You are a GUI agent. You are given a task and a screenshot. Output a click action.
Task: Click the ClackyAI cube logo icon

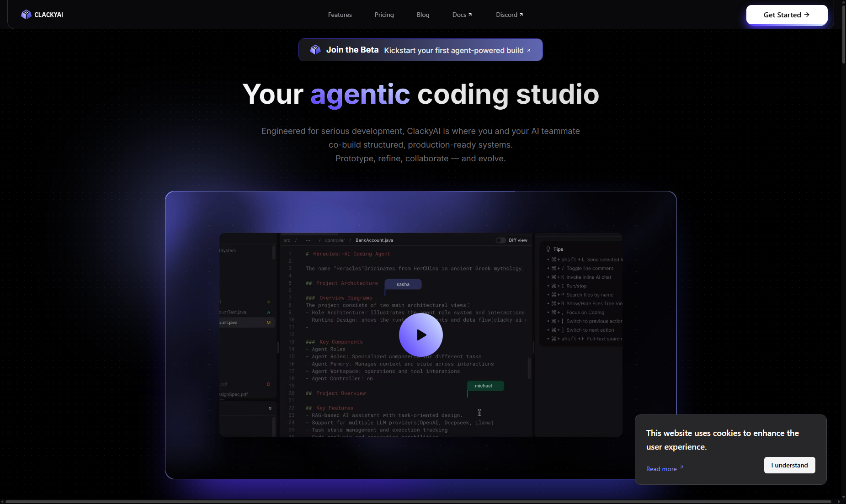(26, 15)
